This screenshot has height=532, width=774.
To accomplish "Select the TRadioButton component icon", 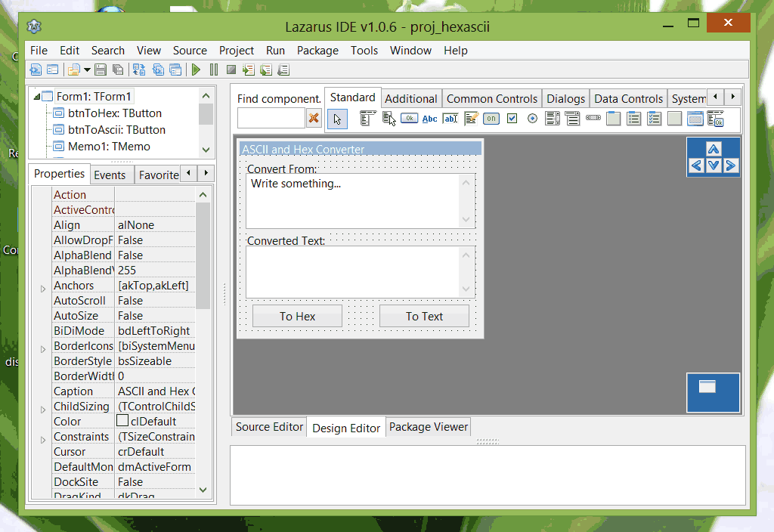I will click(532, 119).
